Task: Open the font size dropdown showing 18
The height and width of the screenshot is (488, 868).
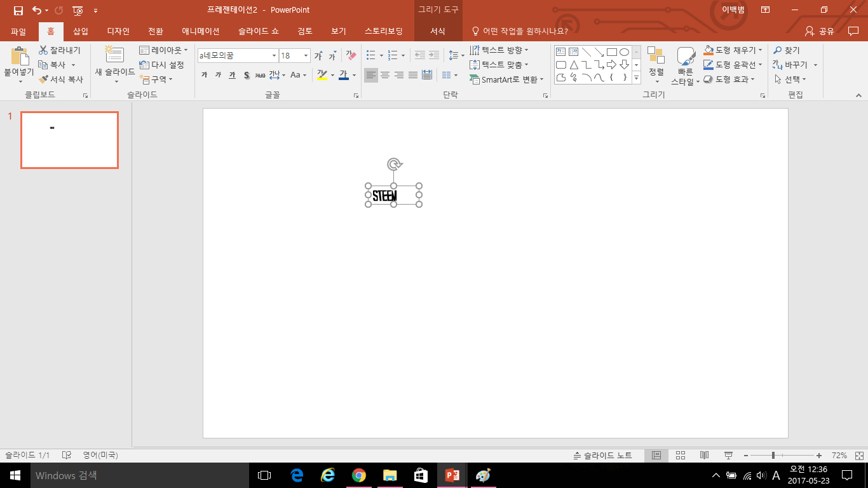Action: pos(306,56)
